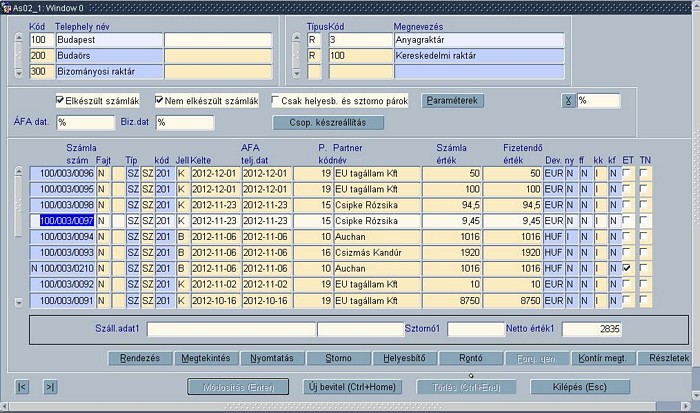
Task: Click the As02_1 window title icon
Action: (x=6, y=8)
